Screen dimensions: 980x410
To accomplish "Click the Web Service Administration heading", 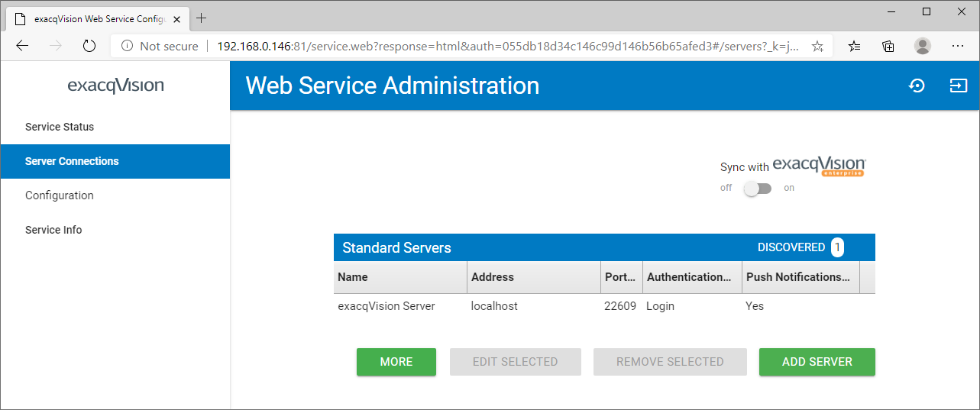I will click(393, 86).
